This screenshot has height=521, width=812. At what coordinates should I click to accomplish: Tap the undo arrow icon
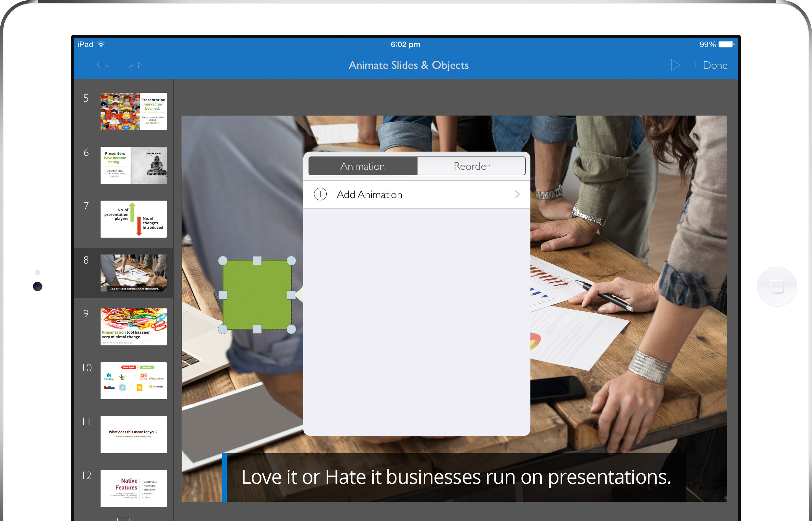[103, 65]
